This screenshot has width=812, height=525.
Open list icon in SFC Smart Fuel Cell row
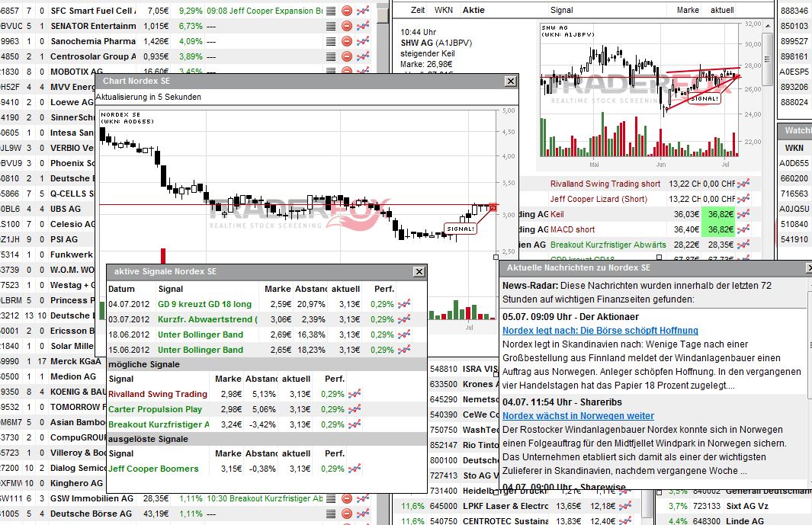[x=331, y=11]
